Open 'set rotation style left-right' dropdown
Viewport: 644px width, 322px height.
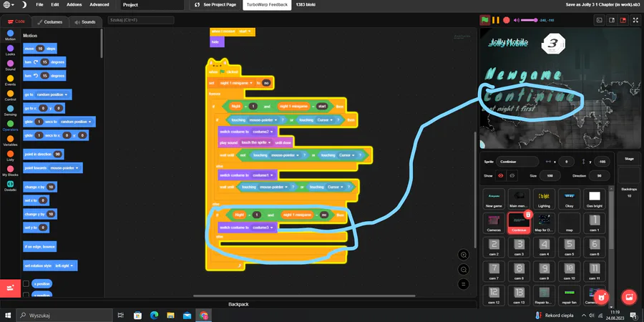65,265
